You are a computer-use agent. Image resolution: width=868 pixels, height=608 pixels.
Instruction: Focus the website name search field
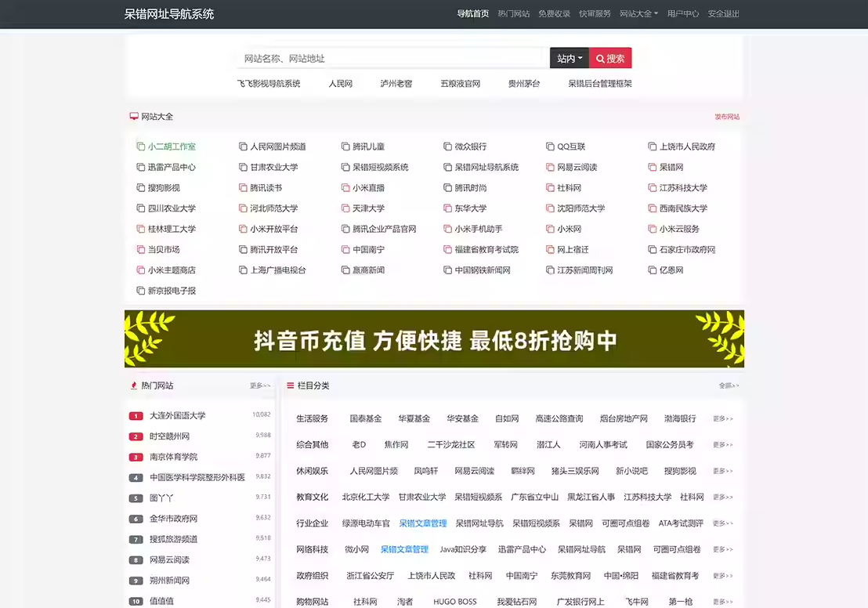[389, 59]
